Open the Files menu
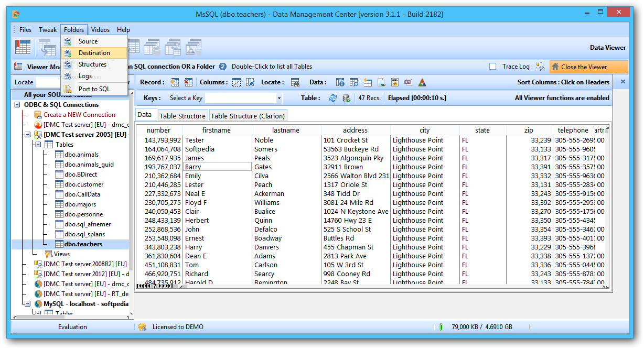The height and width of the screenshot is (349, 644). tap(25, 30)
